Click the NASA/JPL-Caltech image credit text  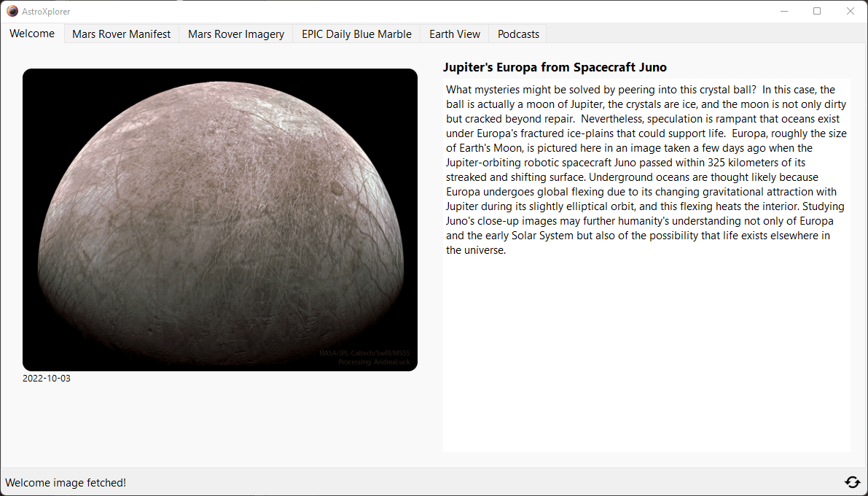(x=364, y=354)
